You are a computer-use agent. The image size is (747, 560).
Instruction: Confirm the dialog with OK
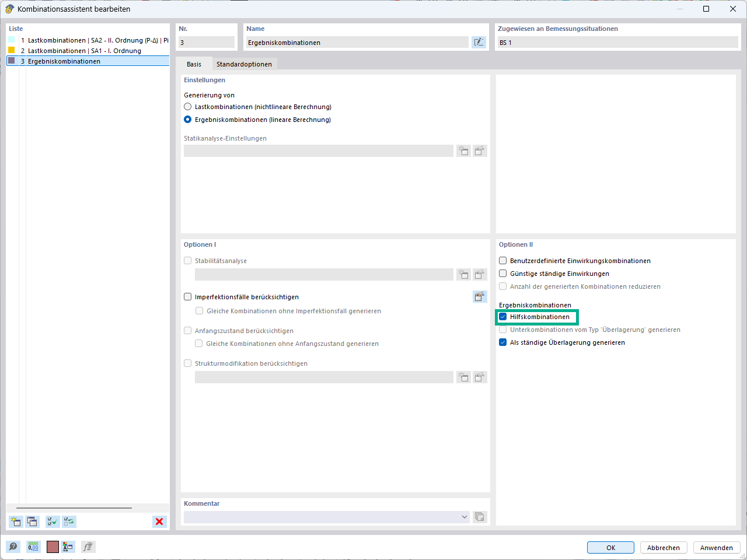[x=610, y=548]
